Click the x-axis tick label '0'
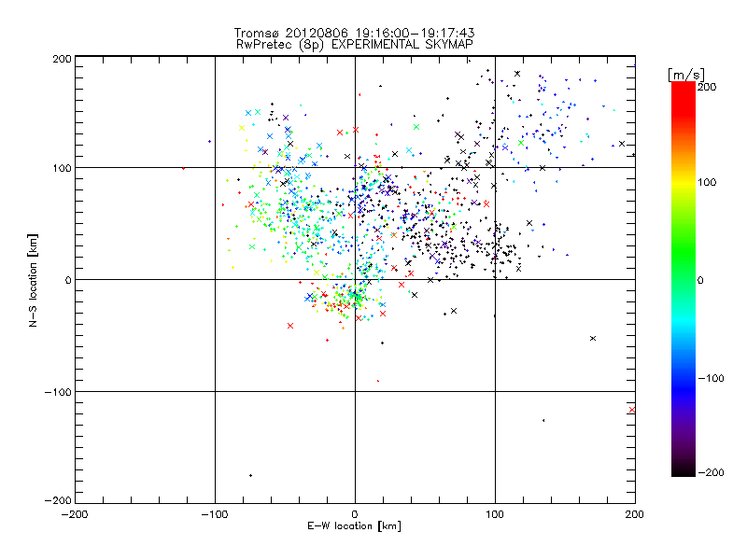747x560 pixels. point(355,514)
